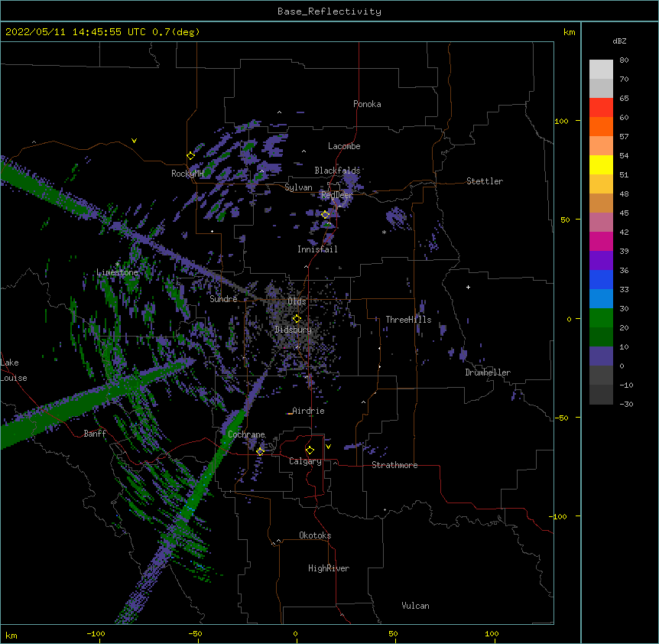659x644 pixels.
Task: Click the yellow diamond marker south of RedDeer
Action: point(326,215)
